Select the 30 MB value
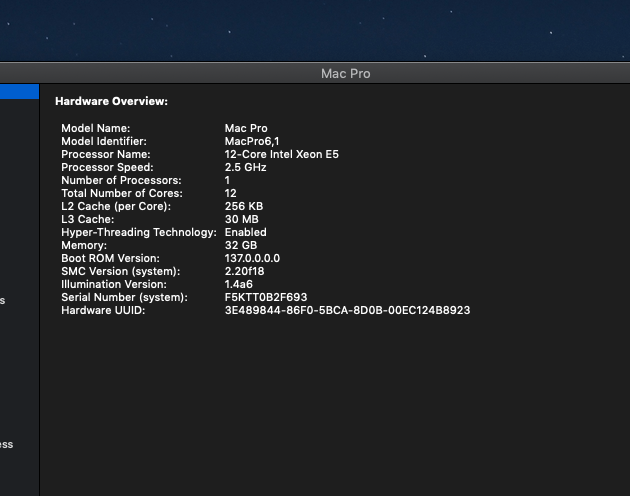 point(242,219)
